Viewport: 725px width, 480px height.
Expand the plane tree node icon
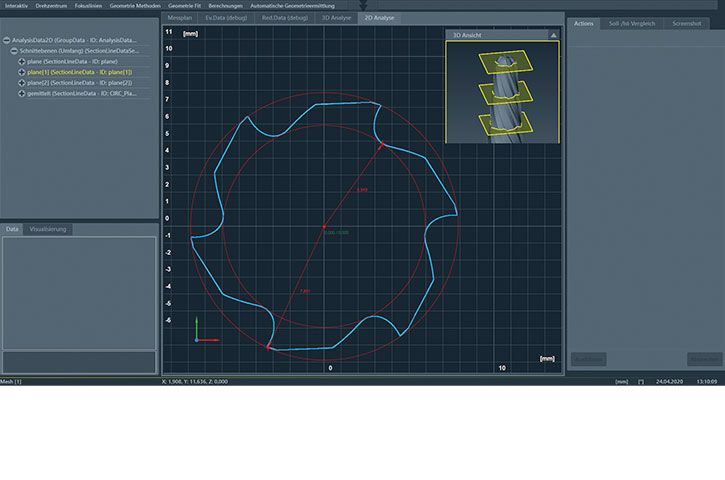(x=21, y=62)
